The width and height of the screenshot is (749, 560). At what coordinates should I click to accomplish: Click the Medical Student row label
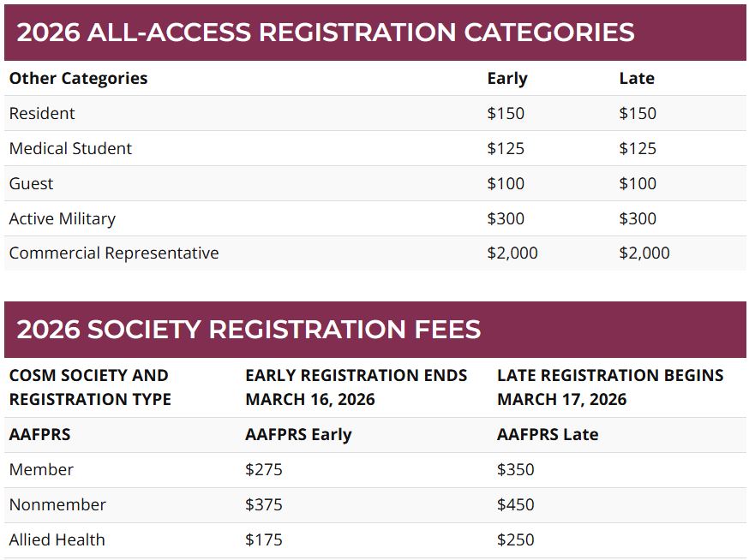tap(70, 148)
